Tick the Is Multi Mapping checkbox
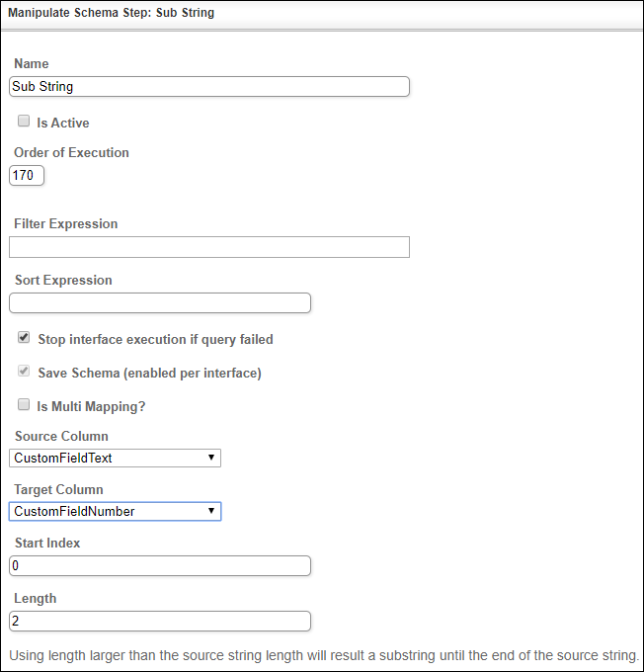This screenshot has width=644, height=672. [24, 404]
